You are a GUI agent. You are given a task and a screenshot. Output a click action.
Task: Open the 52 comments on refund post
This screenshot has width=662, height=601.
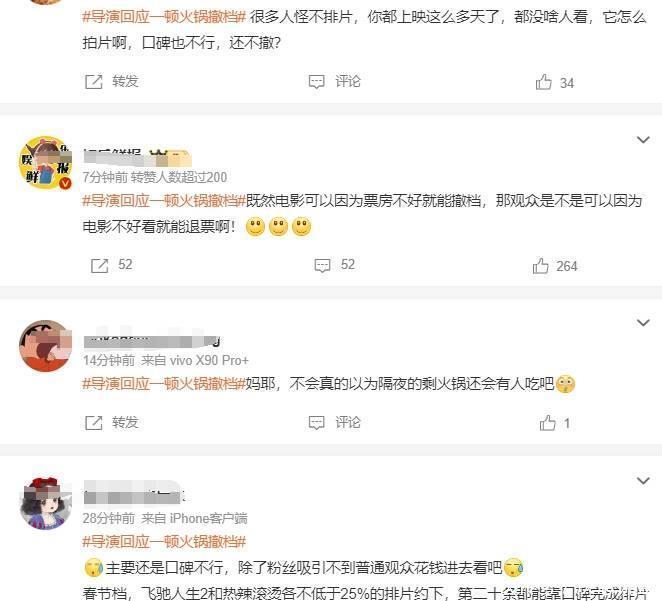pyautogui.click(x=334, y=265)
